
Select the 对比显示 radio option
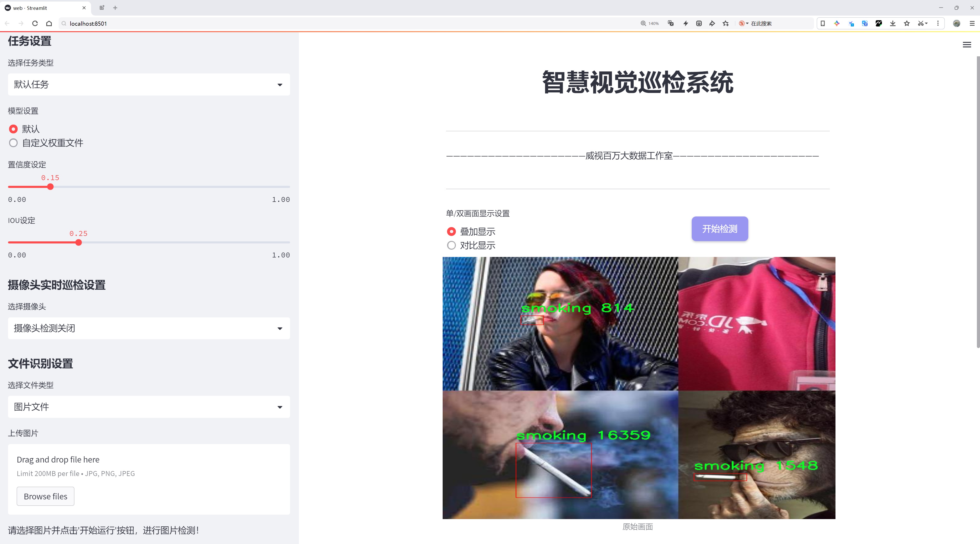[451, 245]
